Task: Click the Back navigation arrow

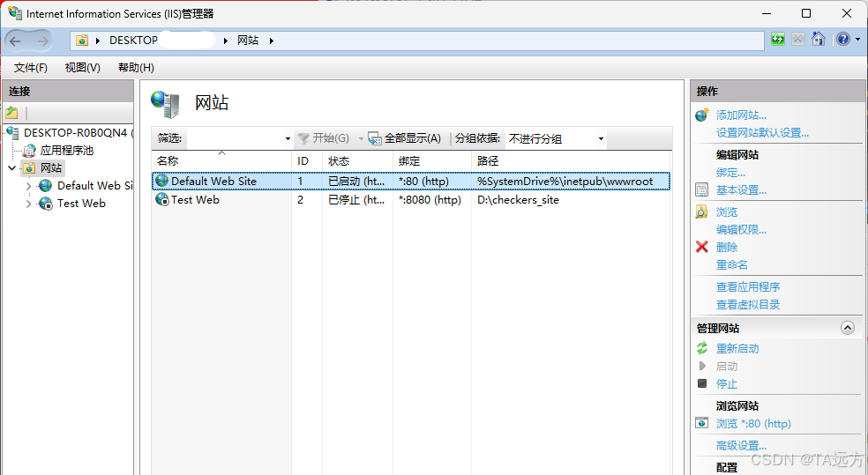Action: [x=16, y=41]
